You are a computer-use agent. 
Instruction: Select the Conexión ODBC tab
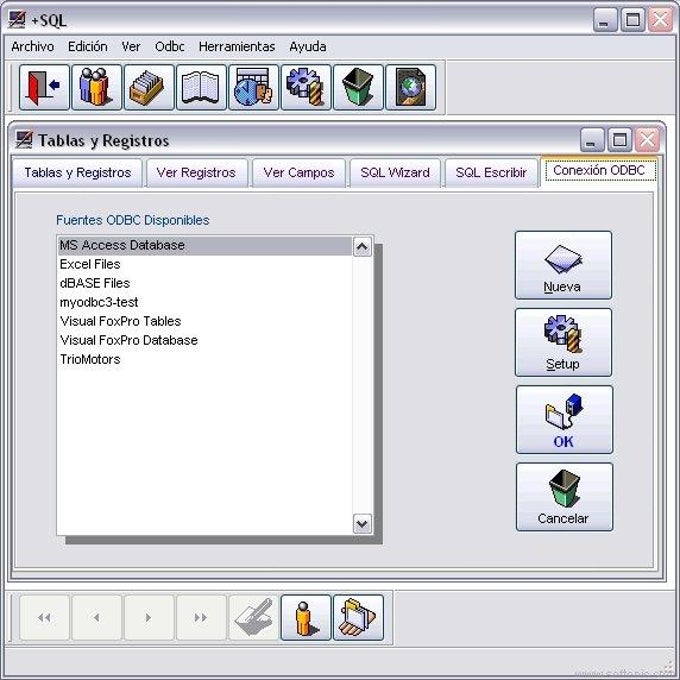[599, 170]
